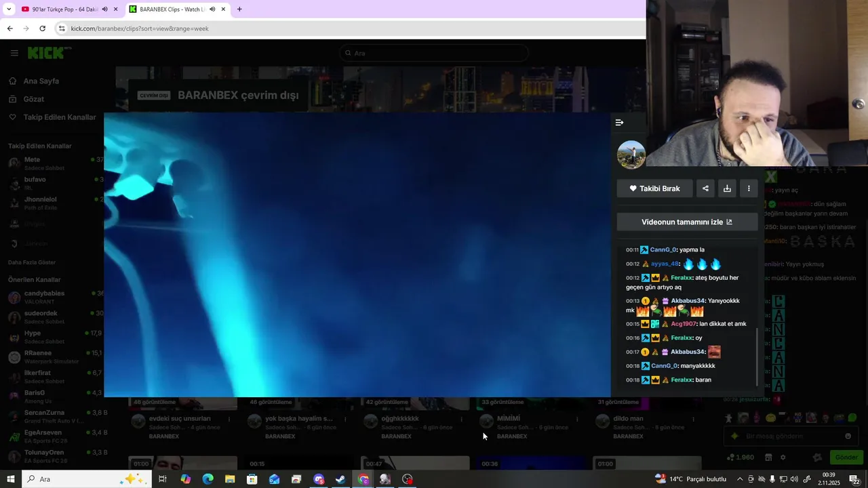
Task: Click Videonun tamamını izle button
Action: click(x=687, y=222)
